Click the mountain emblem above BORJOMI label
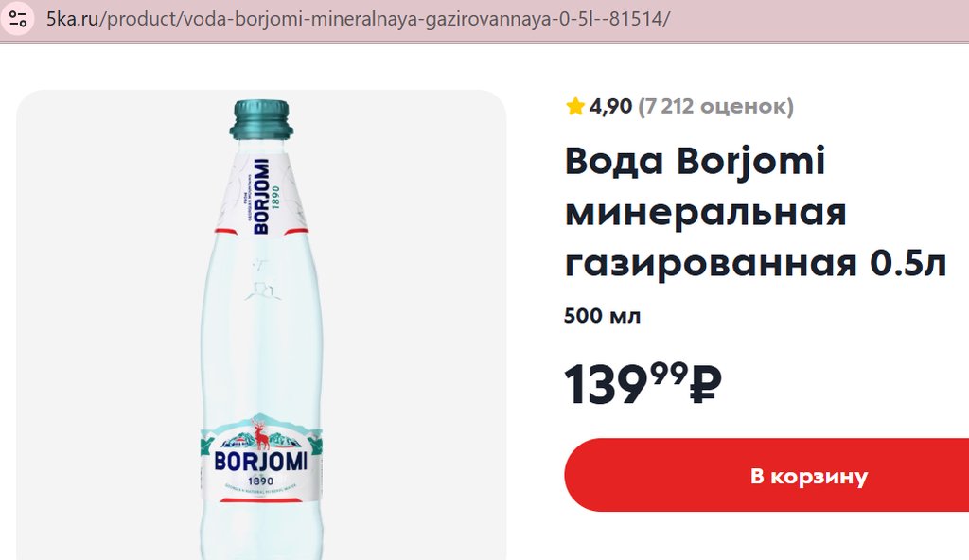This screenshot has height=560, width=969. 261,431
